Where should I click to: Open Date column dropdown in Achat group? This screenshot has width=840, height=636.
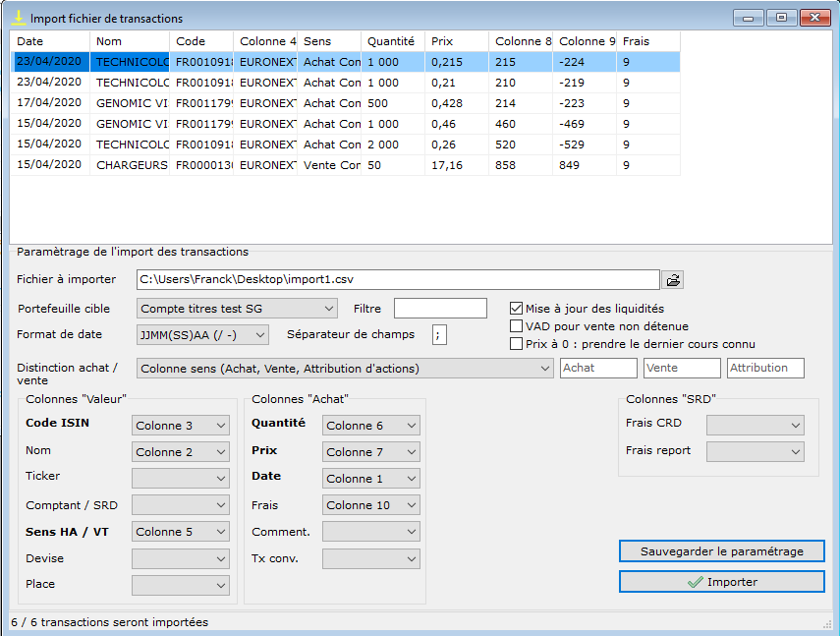click(x=370, y=479)
